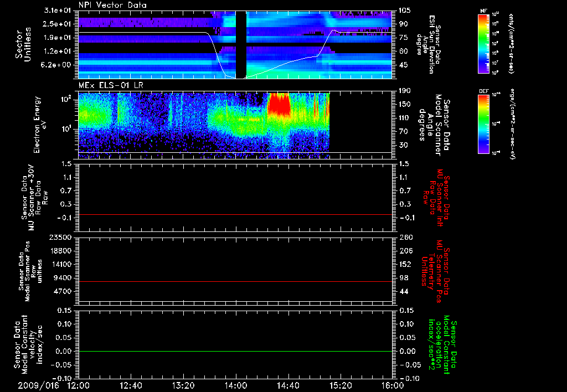Click the 'Electron Energy eV' axis label
567x392 pixels.
coord(40,125)
